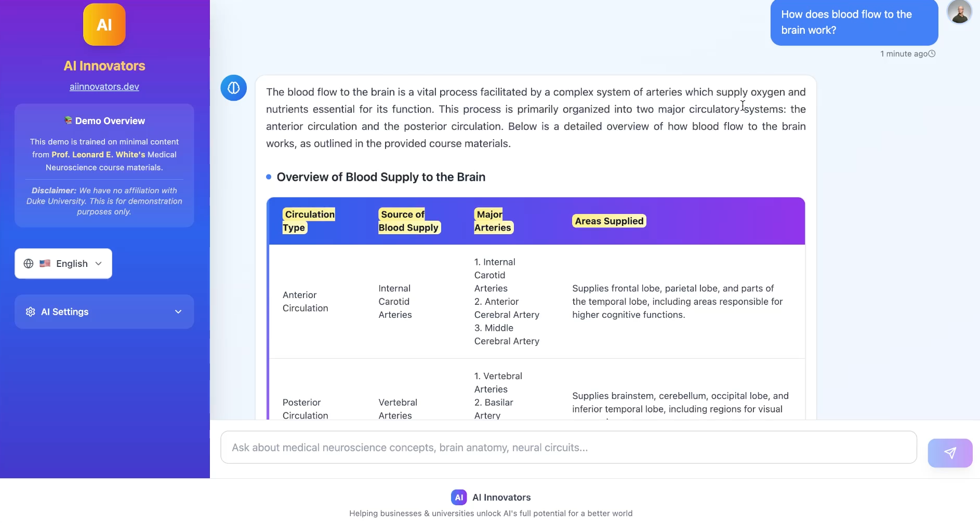
Task: Click the globe icon in the language selector
Action: tap(29, 263)
